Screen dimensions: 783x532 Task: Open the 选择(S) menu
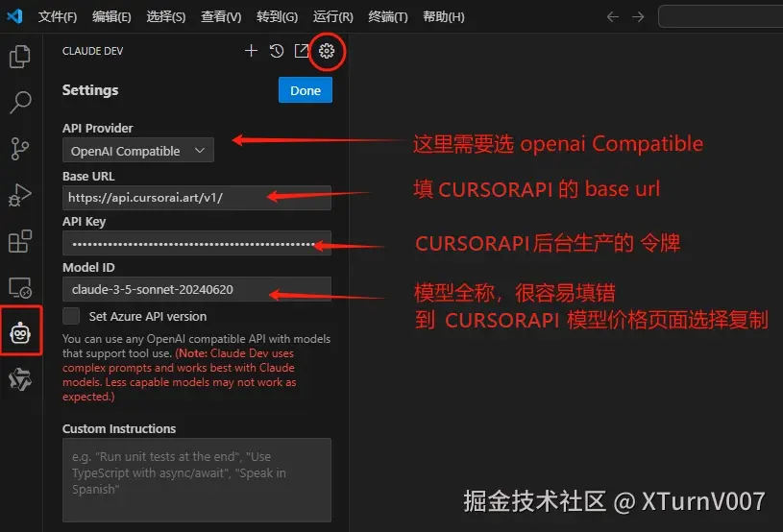click(166, 17)
